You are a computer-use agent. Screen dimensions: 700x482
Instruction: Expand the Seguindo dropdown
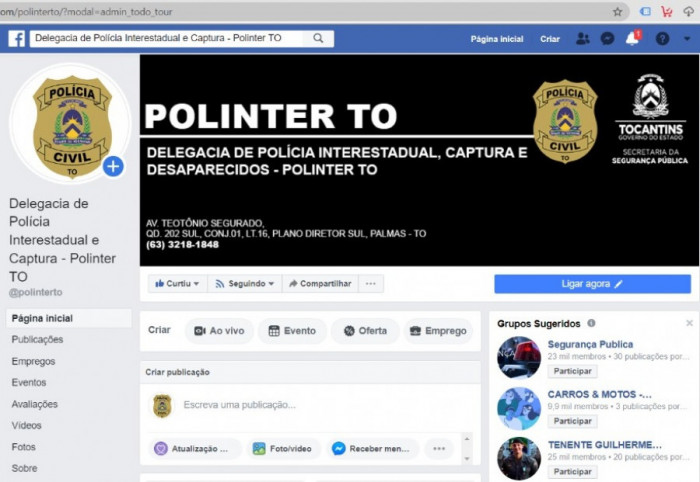245,283
